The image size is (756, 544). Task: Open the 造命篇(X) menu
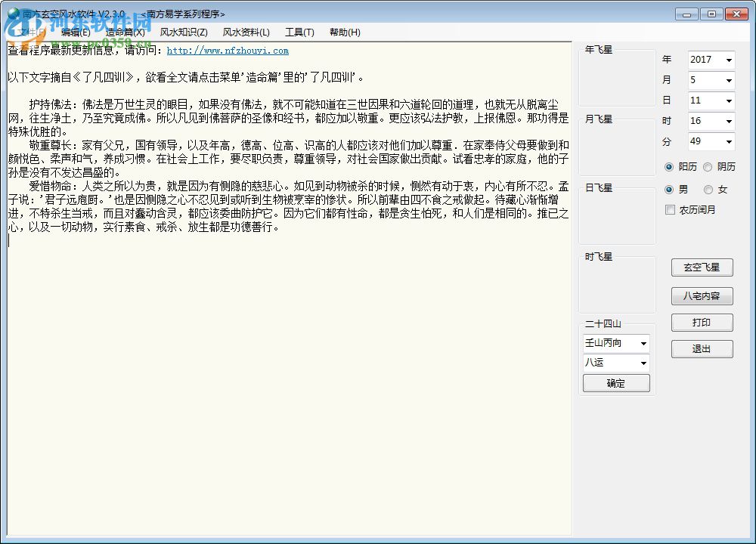pyautogui.click(x=125, y=32)
